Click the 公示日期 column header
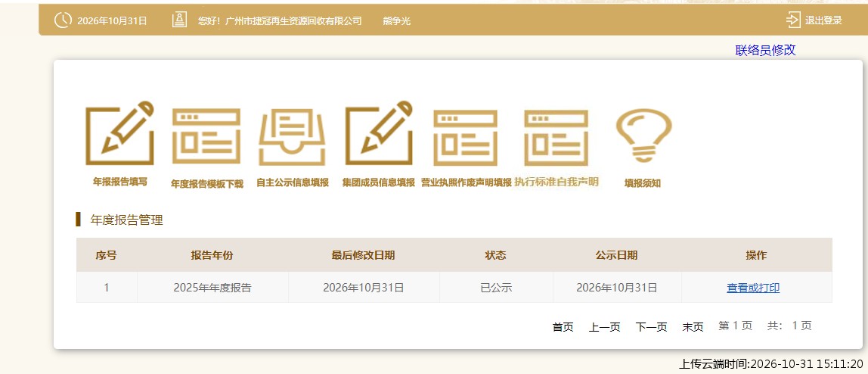The width and height of the screenshot is (868, 374). [x=617, y=255]
